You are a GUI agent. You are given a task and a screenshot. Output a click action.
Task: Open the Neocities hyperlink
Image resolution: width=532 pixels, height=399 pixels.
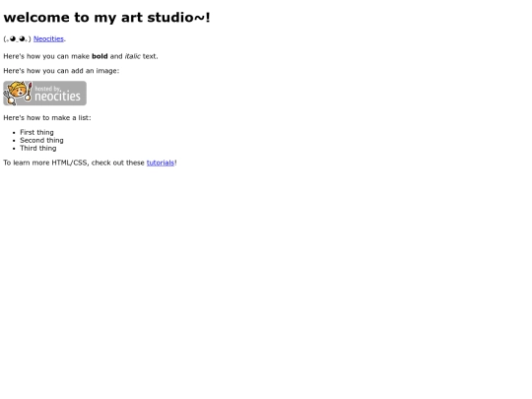coord(48,39)
